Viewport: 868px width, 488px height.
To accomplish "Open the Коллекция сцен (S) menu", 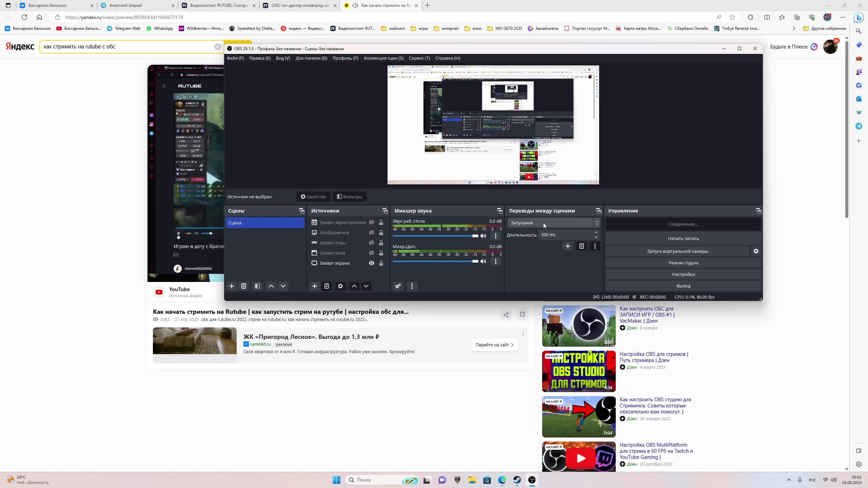I will click(x=383, y=58).
